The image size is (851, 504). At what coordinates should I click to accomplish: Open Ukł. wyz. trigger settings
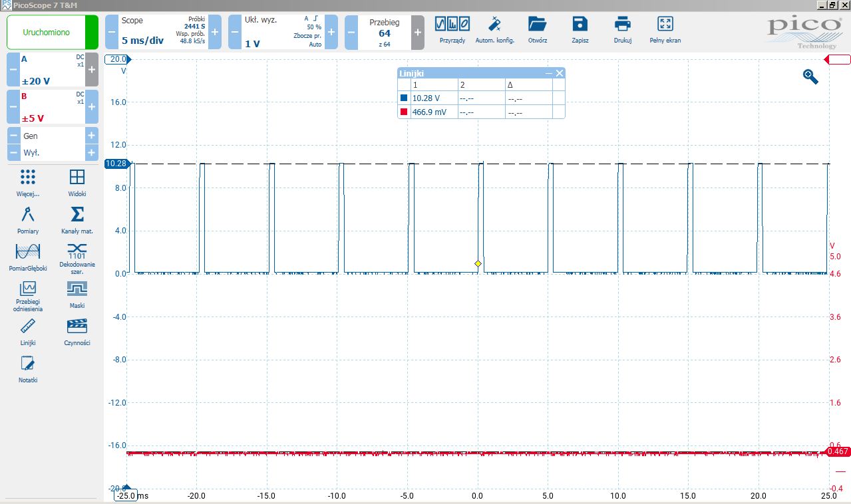click(283, 32)
